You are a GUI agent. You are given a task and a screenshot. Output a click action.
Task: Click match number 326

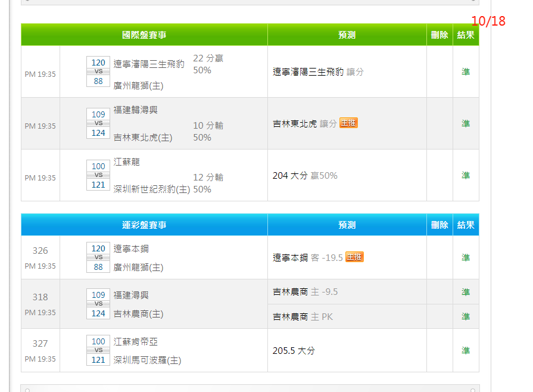point(40,251)
